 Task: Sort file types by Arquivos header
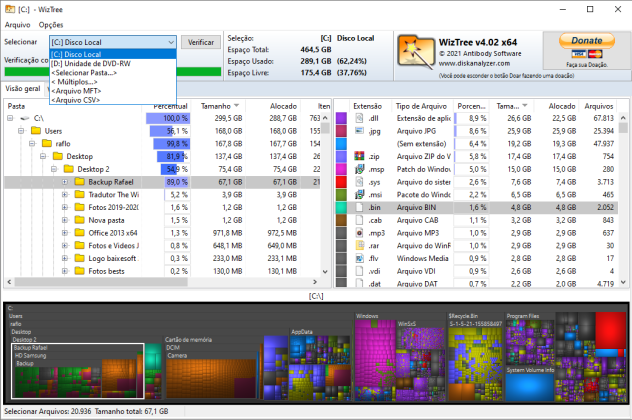[599, 106]
